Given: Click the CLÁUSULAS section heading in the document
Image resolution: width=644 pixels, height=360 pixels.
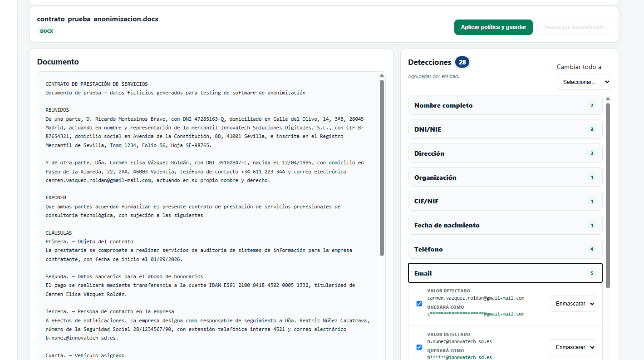Looking at the screenshot, I should pos(59,233).
